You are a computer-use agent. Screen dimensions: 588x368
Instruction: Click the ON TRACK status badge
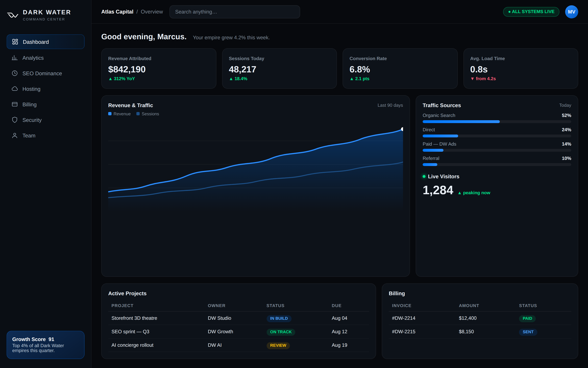[281, 332]
